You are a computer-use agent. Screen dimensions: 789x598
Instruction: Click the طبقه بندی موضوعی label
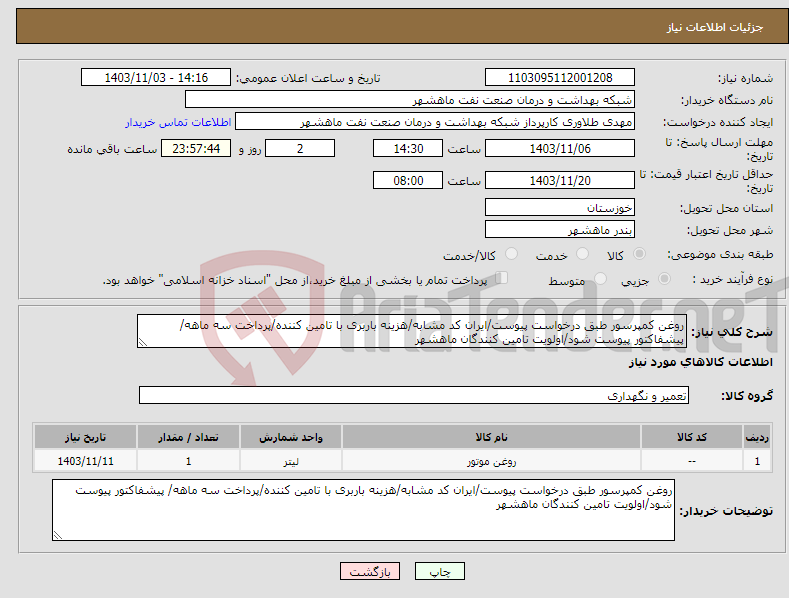tap(720, 255)
